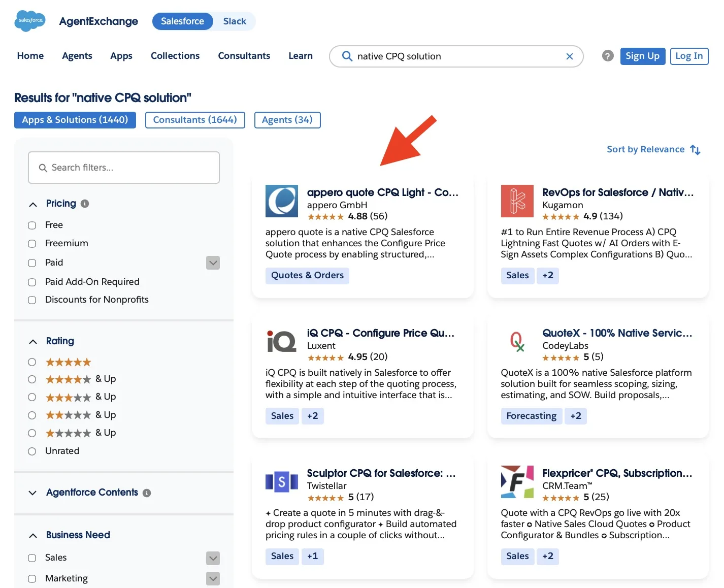
Task: Clear the search query with X
Action: 570,56
